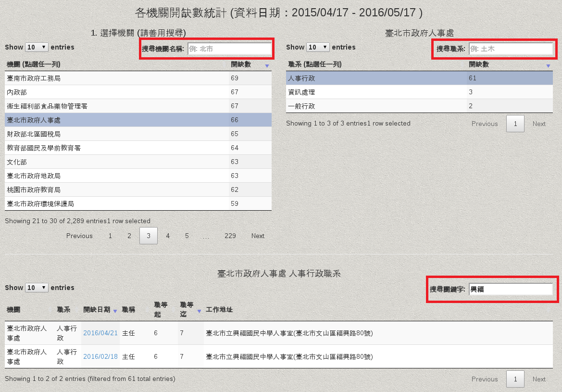562x392 pixels.
Task: Open vacancy table entries dropdown
Action: coord(37,288)
